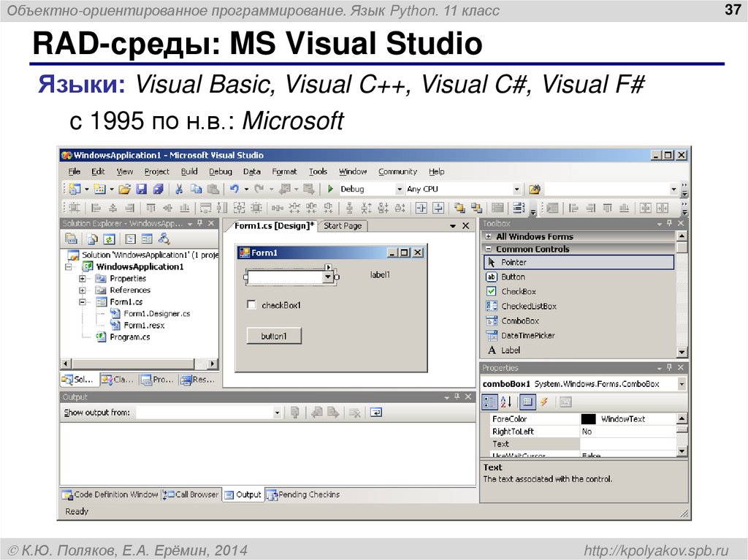The height and width of the screenshot is (560, 748).
Task: Toggle the checkBox1 checkbox on the form
Action: [252, 305]
